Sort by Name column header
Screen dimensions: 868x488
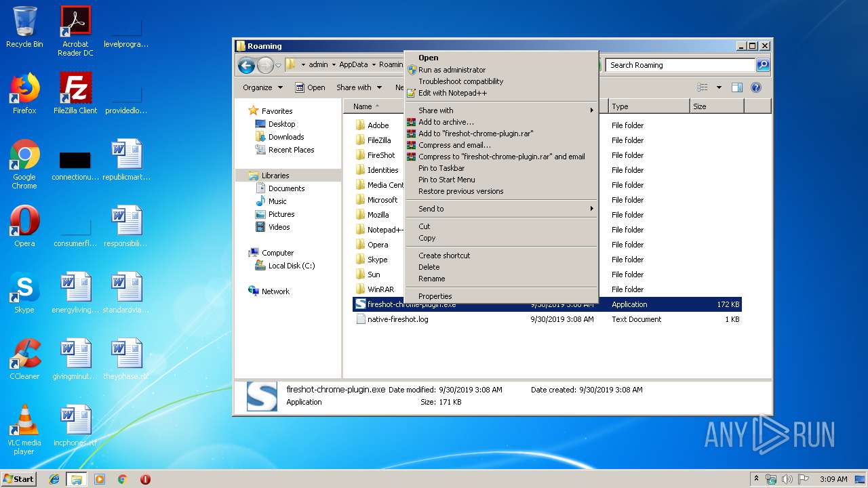[x=374, y=106]
